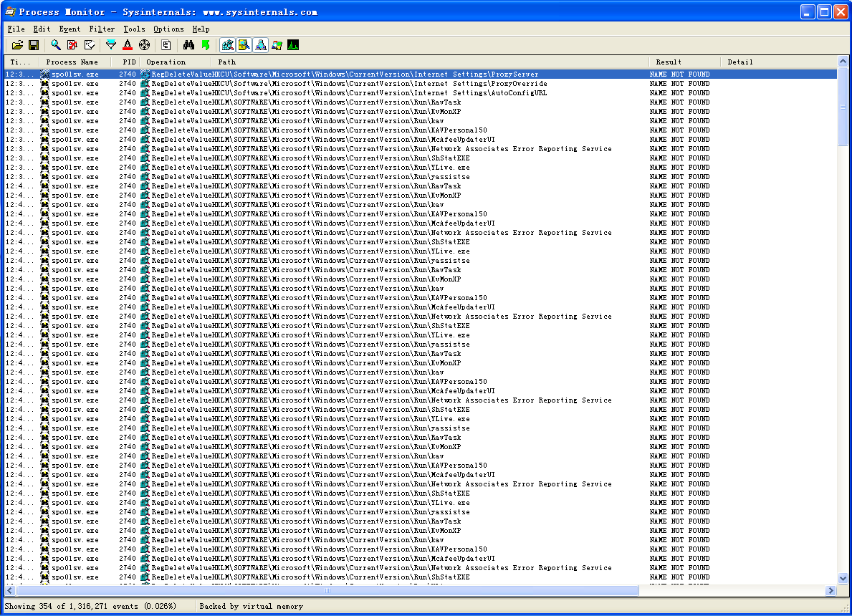Toggle Show Profiling Events graph button
Screen dimensions: 852x616
293,45
